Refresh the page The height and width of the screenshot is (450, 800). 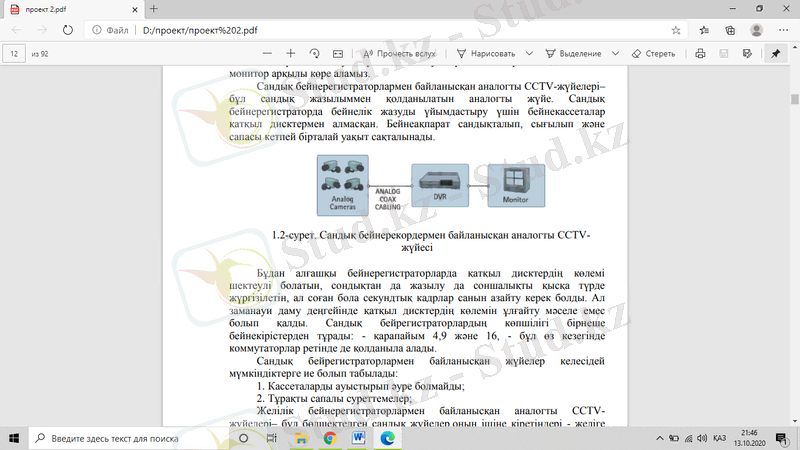(67, 30)
